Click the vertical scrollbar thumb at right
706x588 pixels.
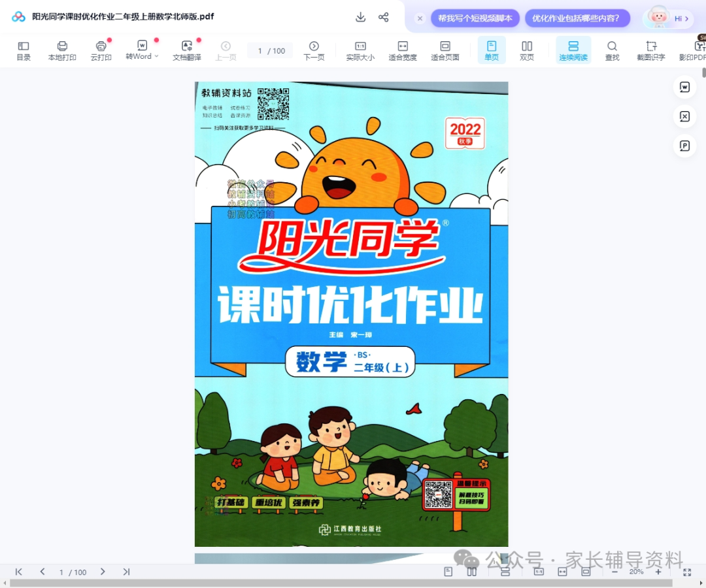(704, 72)
